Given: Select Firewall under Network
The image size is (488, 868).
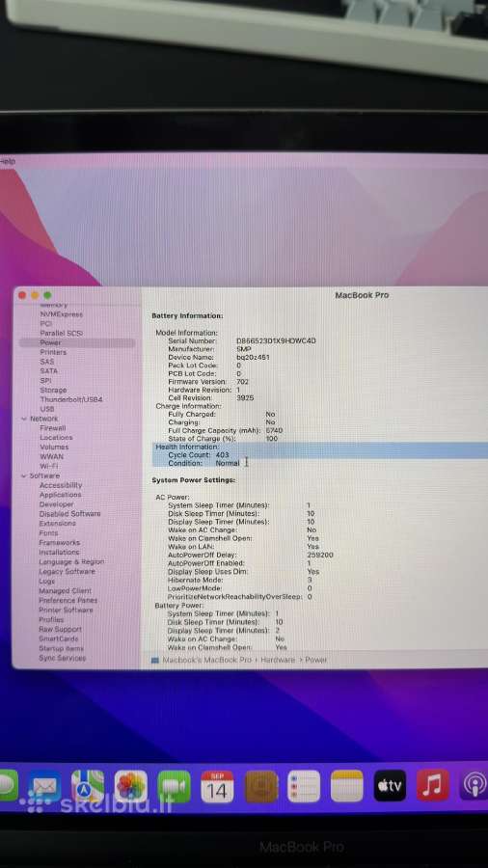Looking at the screenshot, I should coord(53,428).
